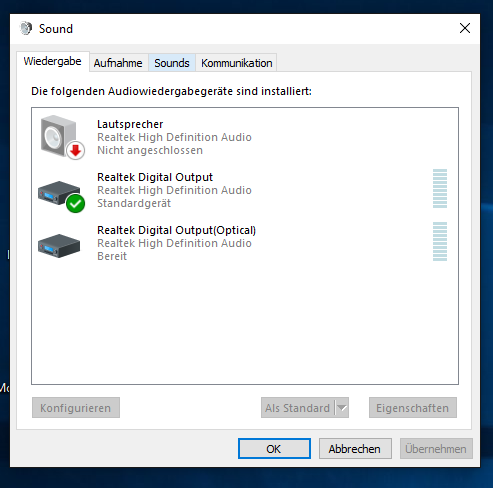
Task: Switch to the Wiedergabe tab
Action: (52, 61)
